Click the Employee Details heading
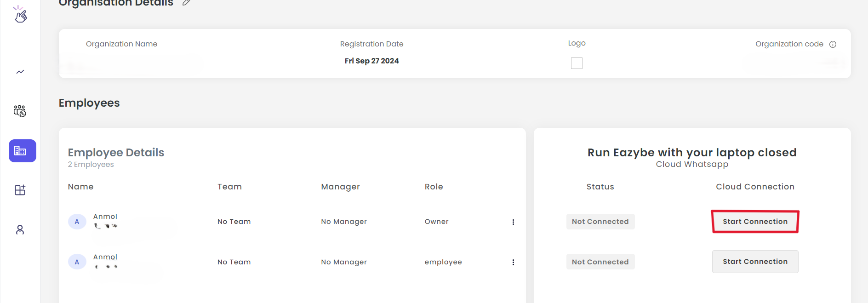868x303 pixels. (116, 152)
